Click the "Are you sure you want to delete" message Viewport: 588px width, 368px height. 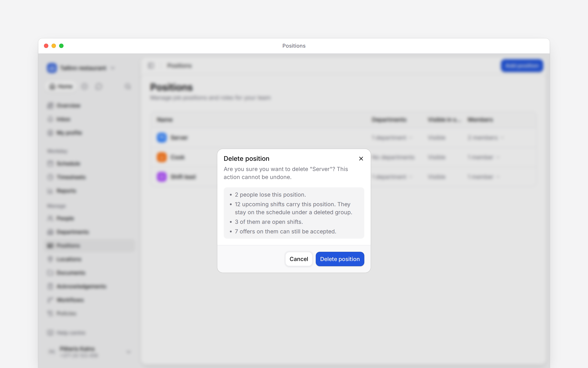[x=286, y=173]
